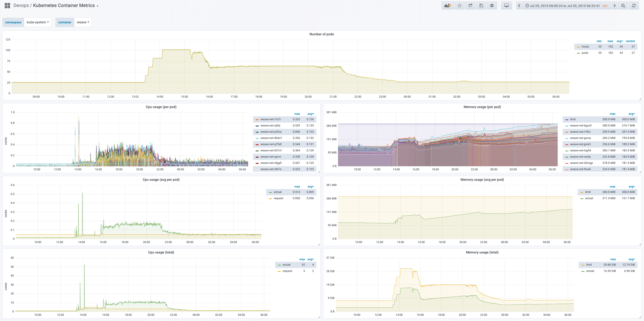Click the green color swatch next to actual

click(271, 192)
